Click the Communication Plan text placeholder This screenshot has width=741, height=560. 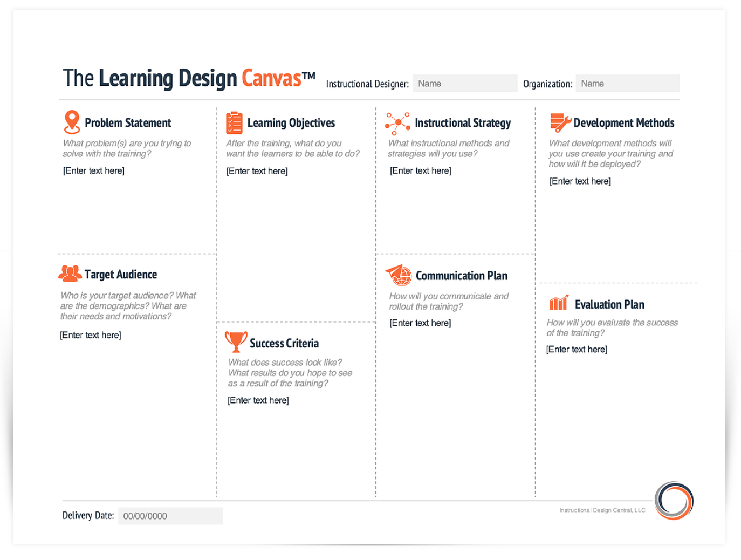(421, 323)
